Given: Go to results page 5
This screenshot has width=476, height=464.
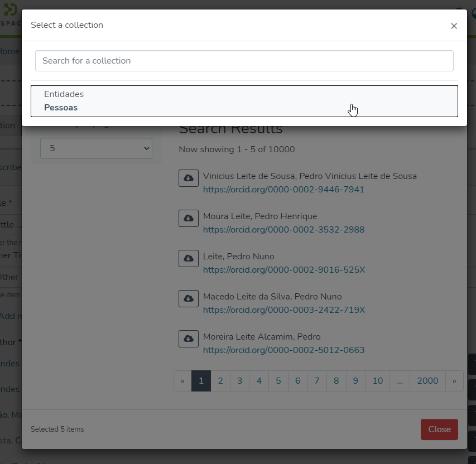Looking at the screenshot, I should (x=278, y=381).
